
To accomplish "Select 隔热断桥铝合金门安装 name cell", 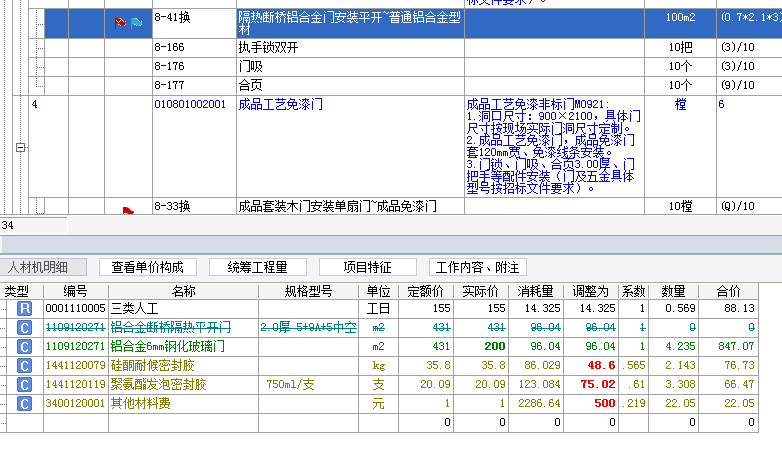I will click(350, 23).
